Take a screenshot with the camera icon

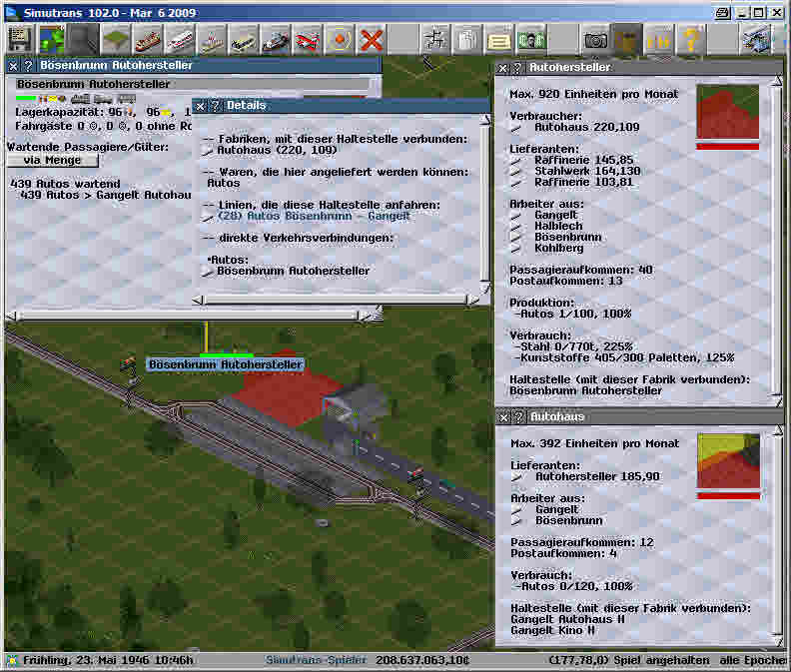pos(596,40)
